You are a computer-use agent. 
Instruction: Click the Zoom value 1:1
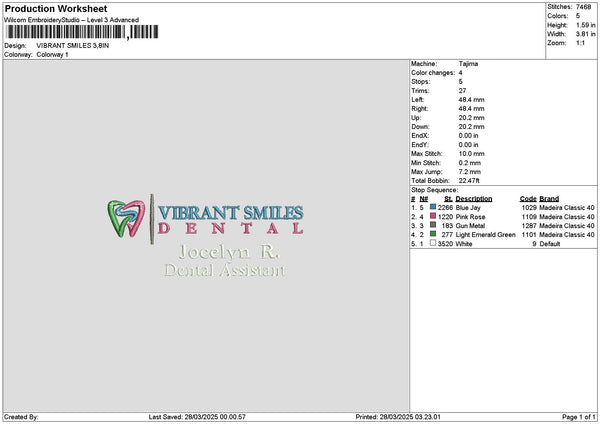coord(580,43)
